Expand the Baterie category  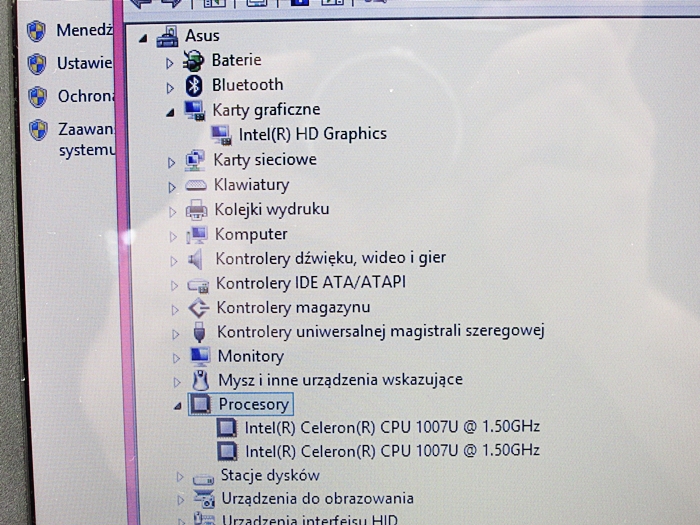169,63
